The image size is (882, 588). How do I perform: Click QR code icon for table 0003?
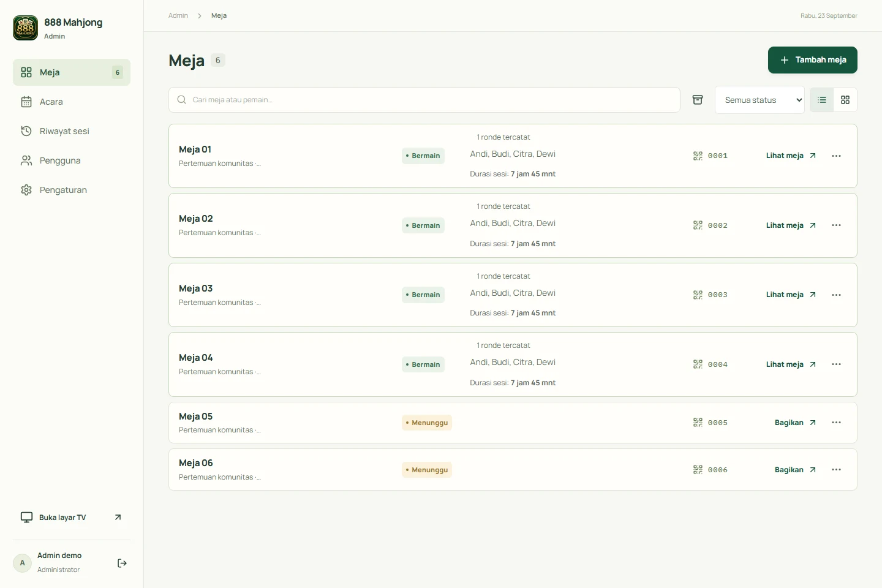tap(698, 295)
